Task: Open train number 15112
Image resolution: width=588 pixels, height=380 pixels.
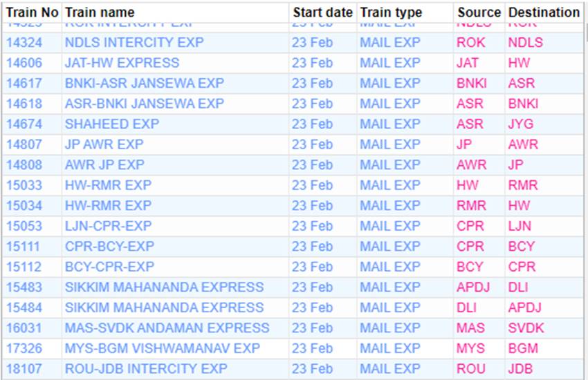Action: coord(24,267)
